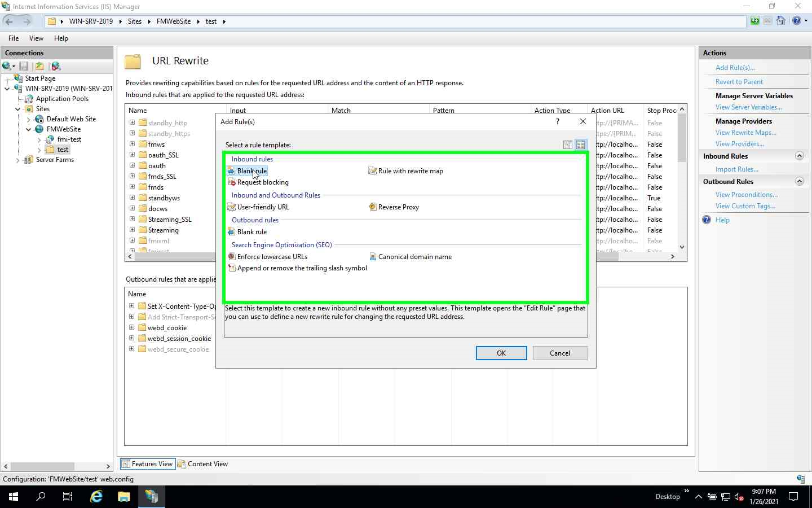Click the Delete Connection icon in Connections toolbar
The height and width of the screenshot is (508, 812).
pyautogui.click(x=56, y=66)
